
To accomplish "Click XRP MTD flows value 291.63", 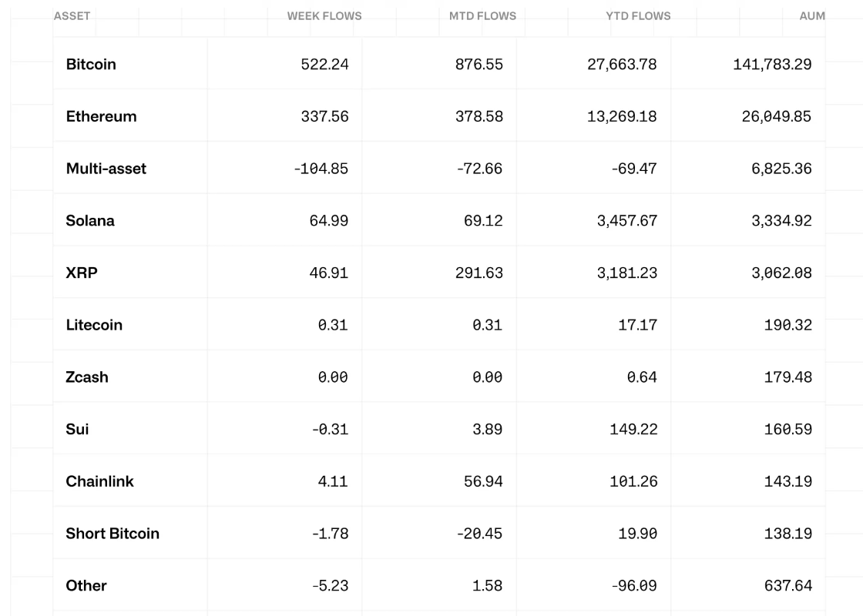I will pos(479,273).
